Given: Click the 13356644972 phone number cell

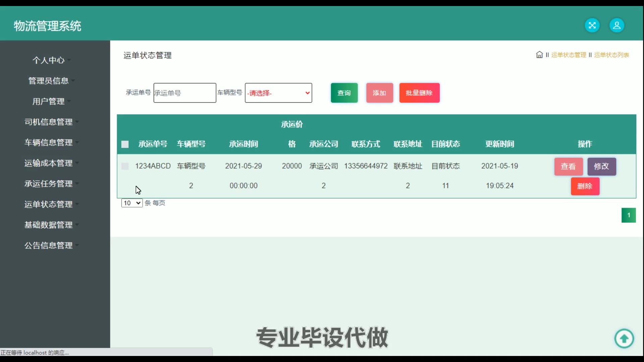Looking at the screenshot, I should 366,166.
